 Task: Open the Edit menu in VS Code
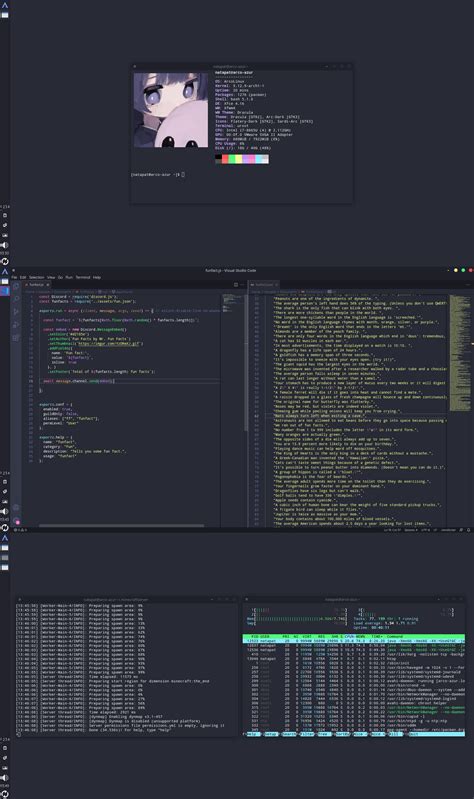coord(23,278)
